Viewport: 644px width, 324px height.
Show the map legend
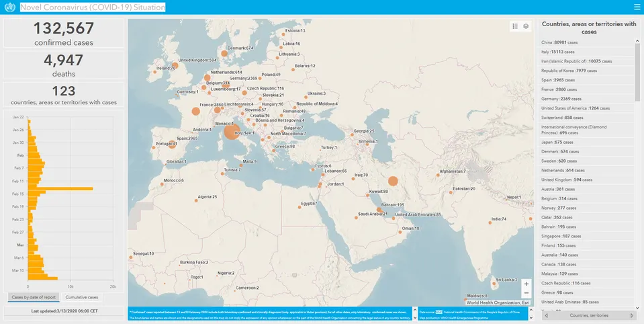click(x=515, y=26)
